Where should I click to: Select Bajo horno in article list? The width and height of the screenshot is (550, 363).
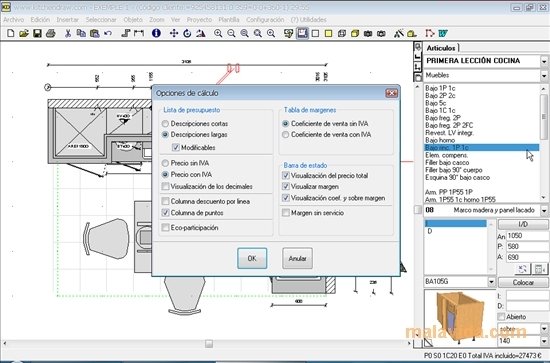point(440,140)
